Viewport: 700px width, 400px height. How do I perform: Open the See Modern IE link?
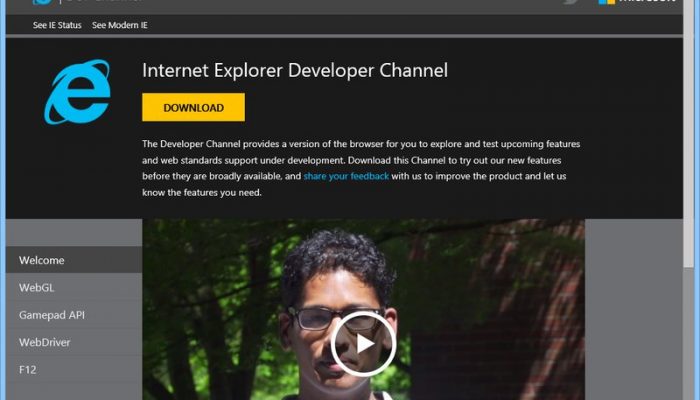120,25
